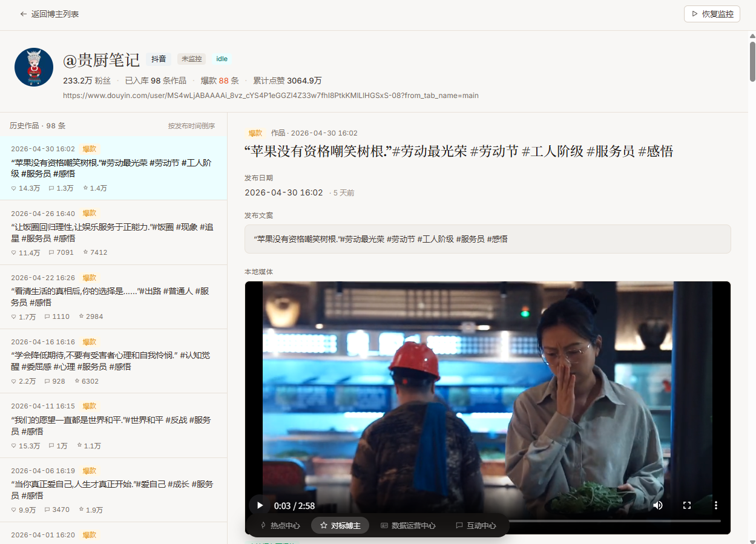The width and height of the screenshot is (756, 544).
Task: Click the idle status badge
Action: coord(222,59)
